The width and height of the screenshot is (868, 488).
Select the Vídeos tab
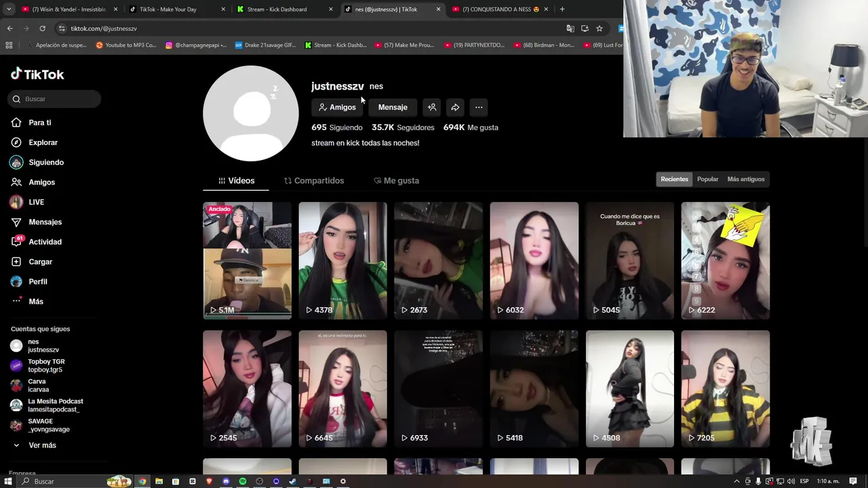[236, 180]
